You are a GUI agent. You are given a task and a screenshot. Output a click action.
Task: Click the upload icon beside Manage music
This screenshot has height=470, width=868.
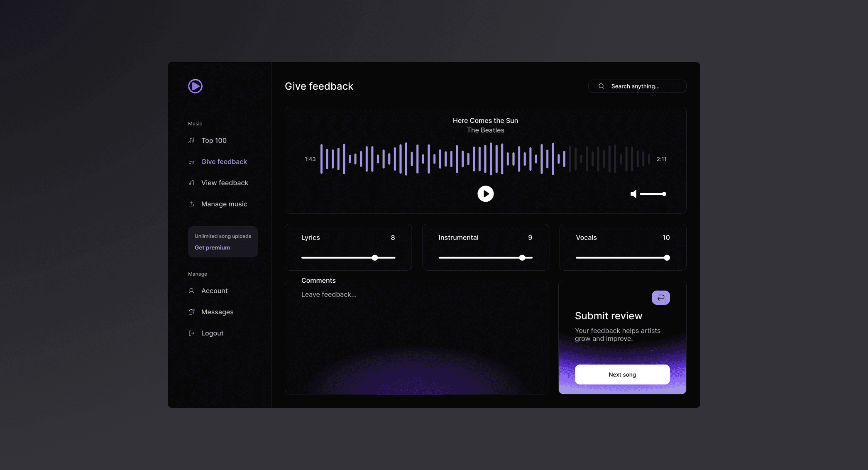(x=191, y=204)
